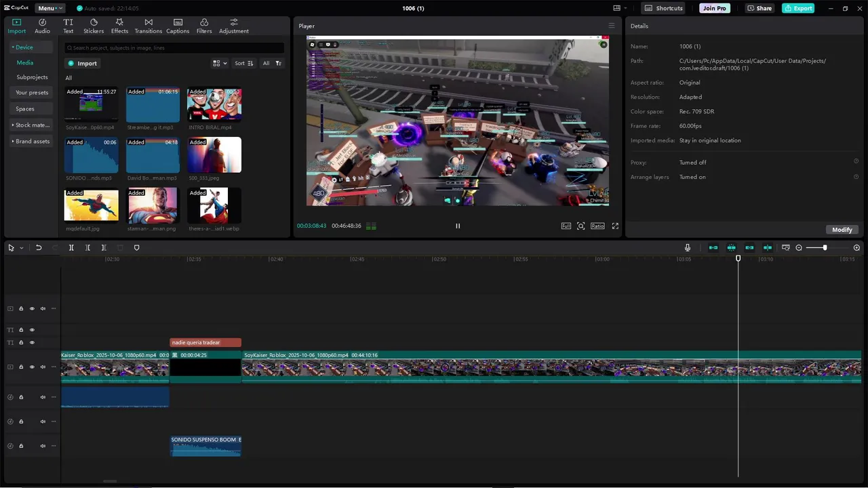Click the Delete right of playhead tool
Screen dimensions: 868x488
tap(104, 247)
